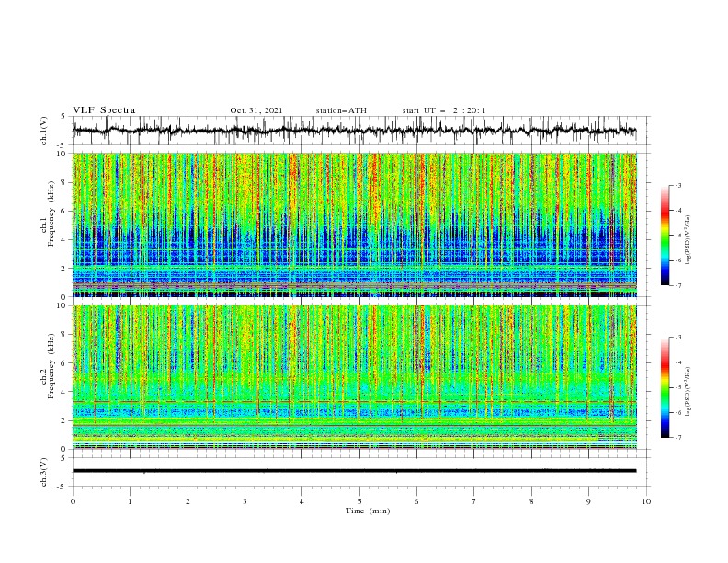
Task: Click the lower PSD color scale bar
Action: coord(665,387)
